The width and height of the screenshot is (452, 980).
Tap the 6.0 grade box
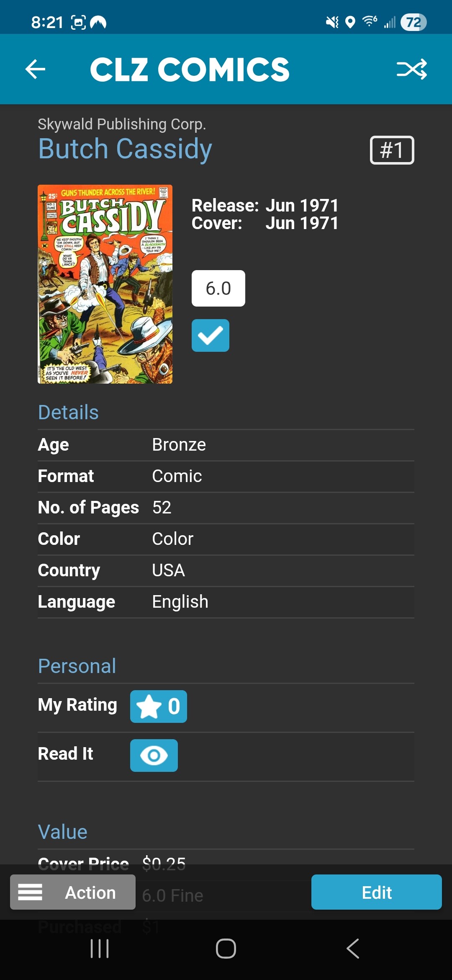click(x=218, y=289)
